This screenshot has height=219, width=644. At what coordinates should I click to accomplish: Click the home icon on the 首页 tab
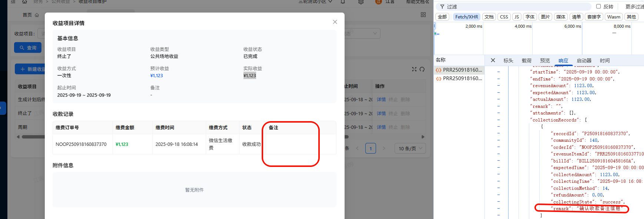37,15
